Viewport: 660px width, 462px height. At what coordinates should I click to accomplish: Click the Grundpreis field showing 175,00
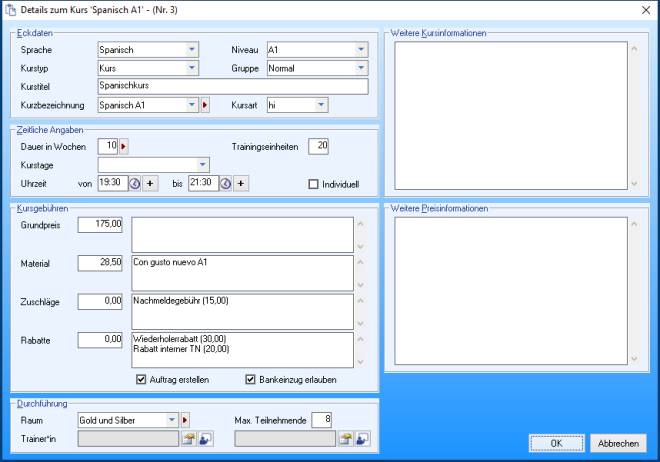click(100, 223)
